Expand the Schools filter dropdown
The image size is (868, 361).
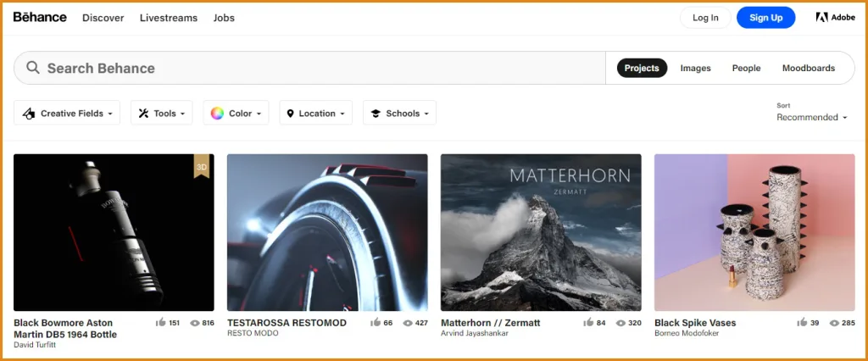[400, 113]
